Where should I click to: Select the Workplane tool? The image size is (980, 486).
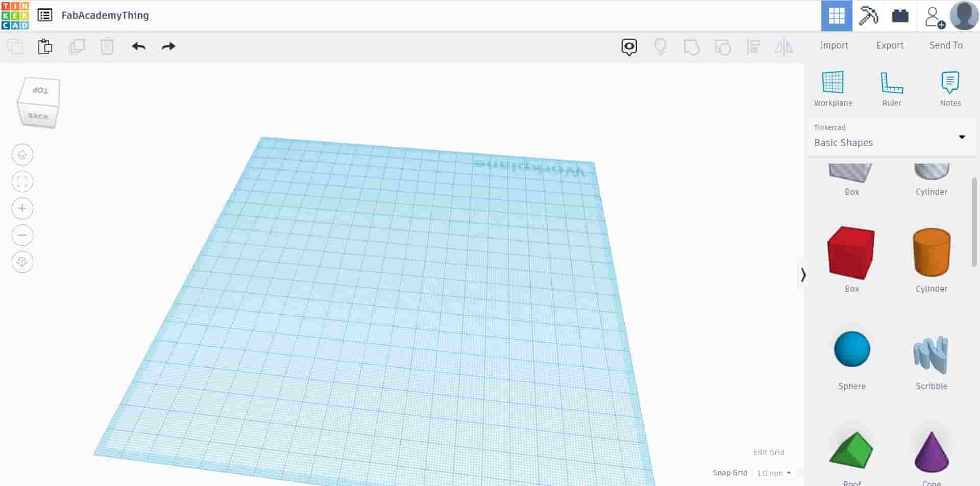[x=833, y=89]
